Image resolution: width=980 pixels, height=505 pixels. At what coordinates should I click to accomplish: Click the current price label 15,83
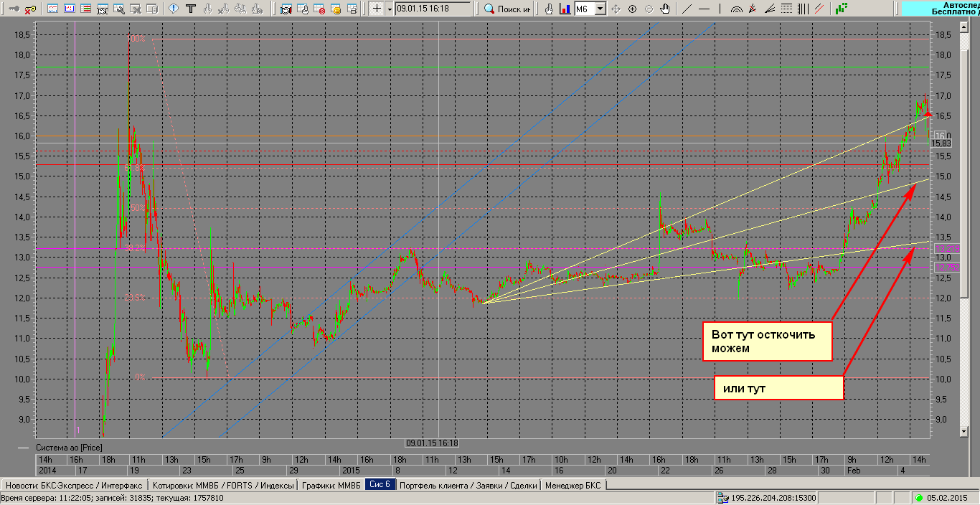(941, 143)
